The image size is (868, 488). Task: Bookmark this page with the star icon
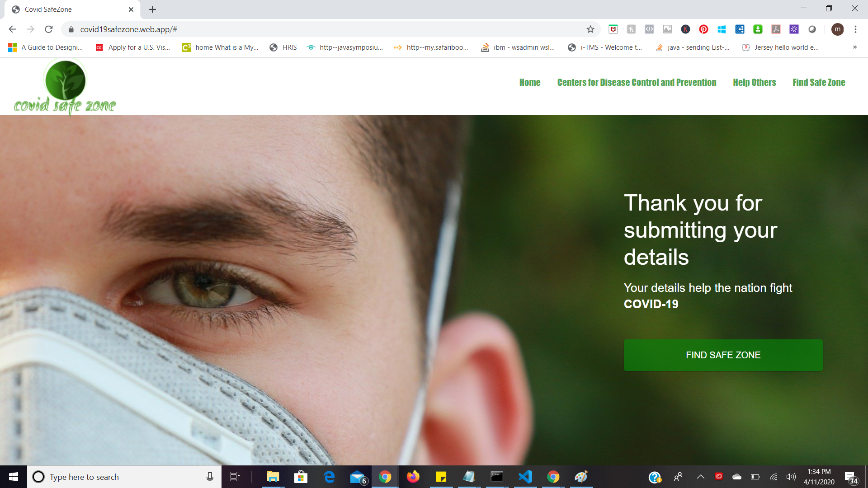pos(590,29)
